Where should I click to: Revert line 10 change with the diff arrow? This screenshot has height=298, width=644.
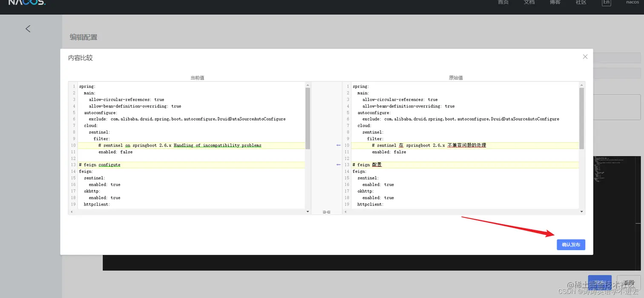click(x=339, y=145)
